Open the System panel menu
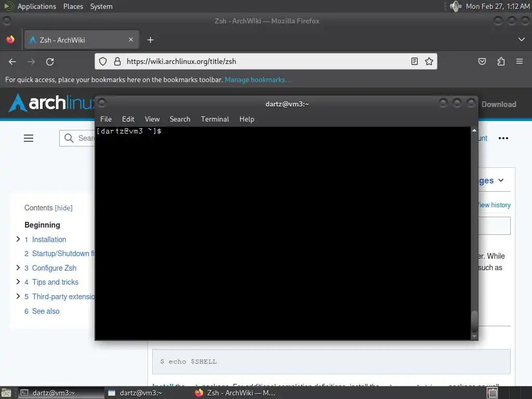 coord(101,6)
